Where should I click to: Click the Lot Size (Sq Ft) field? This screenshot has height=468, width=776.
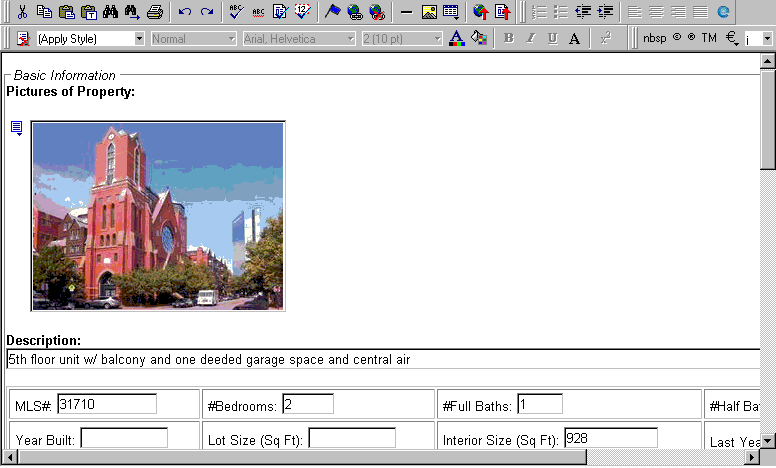click(352, 438)
